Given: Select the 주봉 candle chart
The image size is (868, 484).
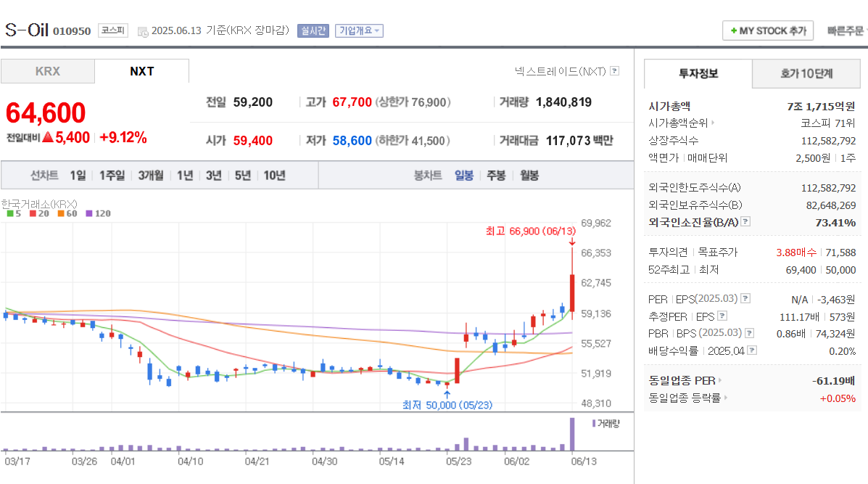Looking at the screenshot, I should click(x=496, y=176).
